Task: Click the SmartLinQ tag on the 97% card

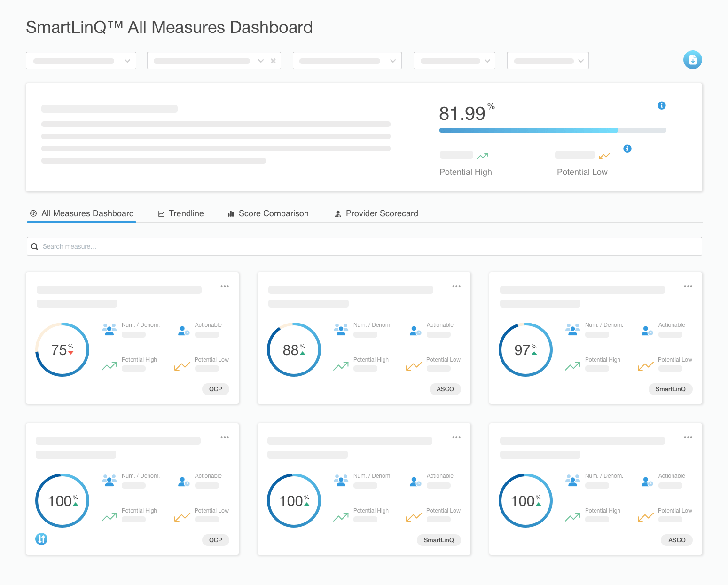Action: click(x=670, y=389)
